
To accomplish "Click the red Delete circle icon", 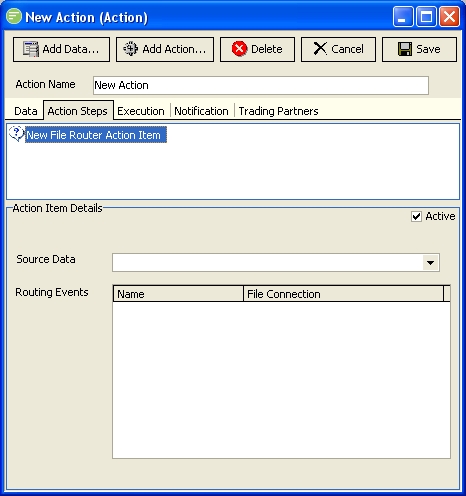I will (x=239, y=49).
